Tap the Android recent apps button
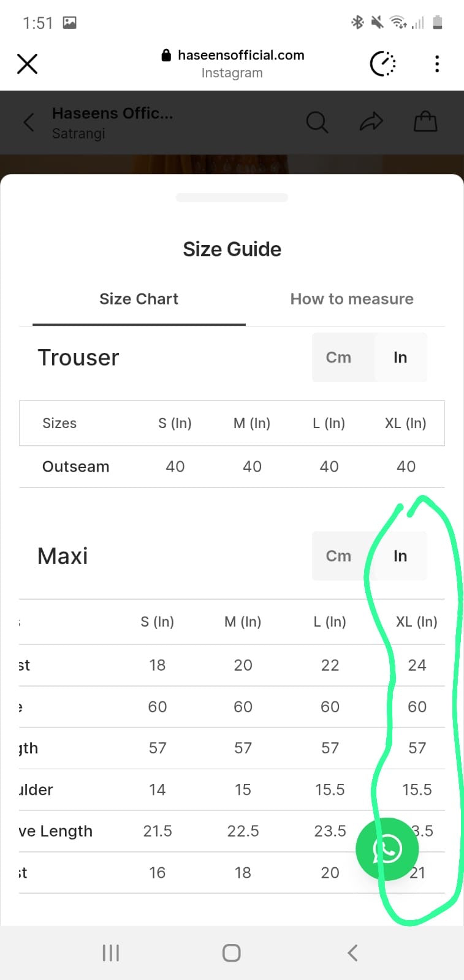Screen dimensions: 464x980 (x=110, y=952)
